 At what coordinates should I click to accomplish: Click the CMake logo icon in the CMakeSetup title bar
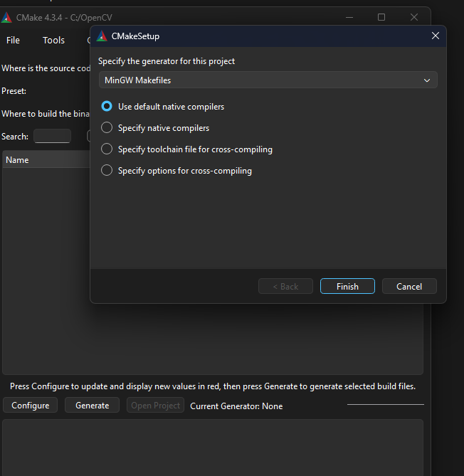point(102,36)
